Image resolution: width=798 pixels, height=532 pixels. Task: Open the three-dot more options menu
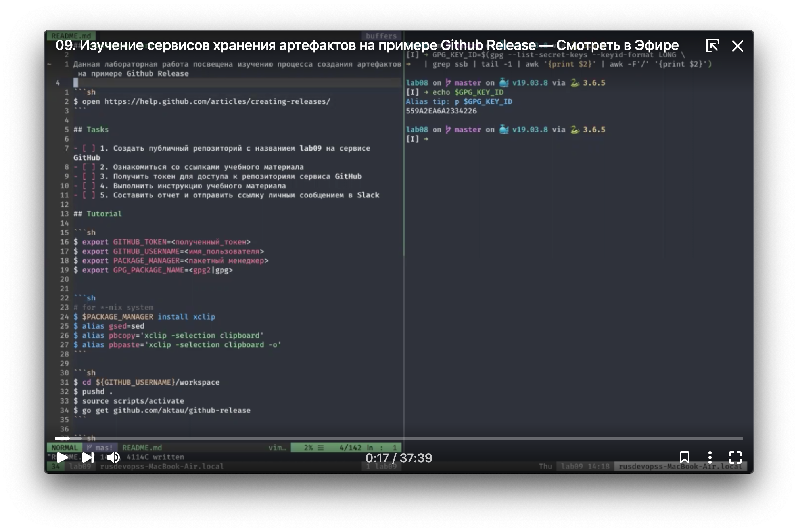710,457
